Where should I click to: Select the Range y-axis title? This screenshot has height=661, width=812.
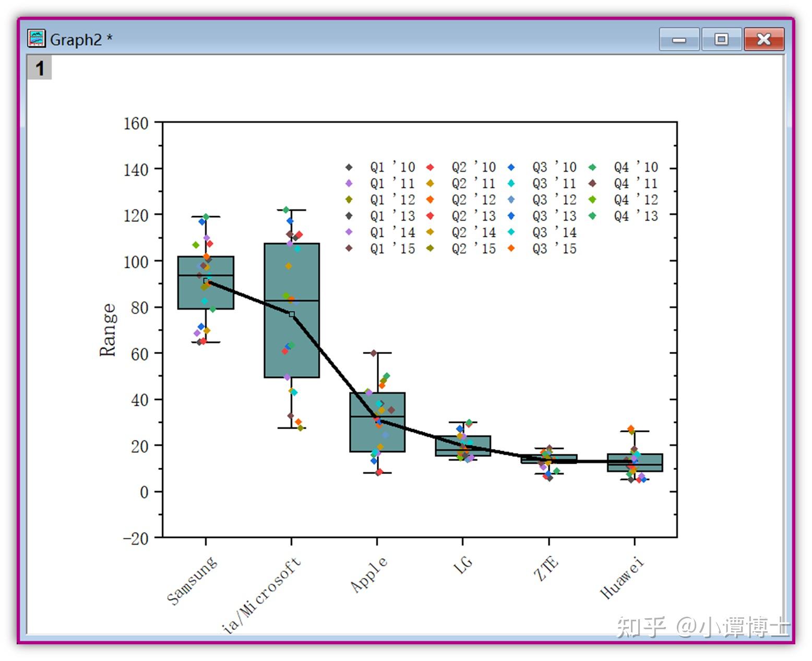click(108, 330)
